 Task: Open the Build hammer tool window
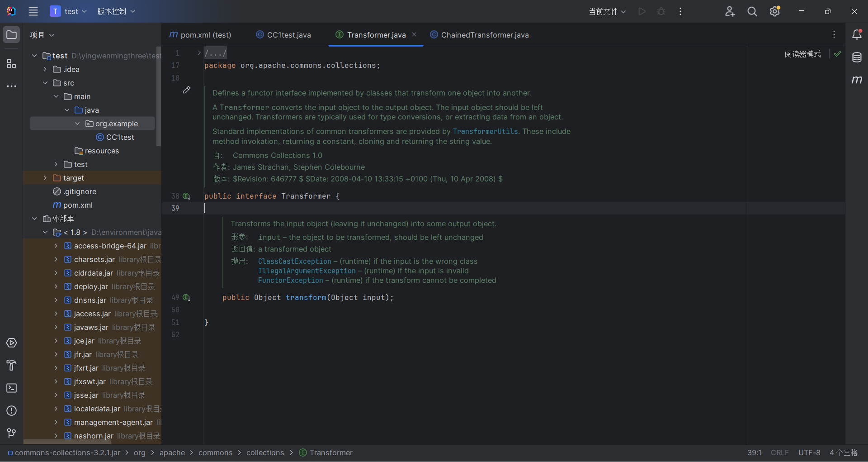point(12,366)
